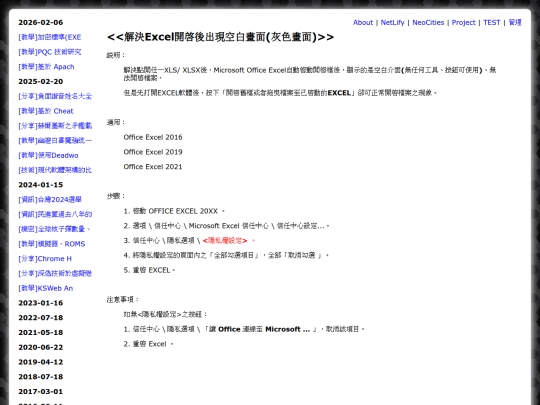Image resolution: width=540 pixels, height=405 pixels.
Task: Expand the 2018-07-18 date section
Action: click(x=41, y=377)
